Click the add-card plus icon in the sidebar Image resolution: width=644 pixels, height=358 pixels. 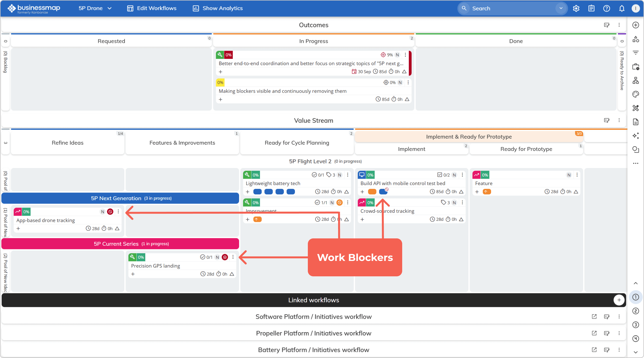click(636, 25)
